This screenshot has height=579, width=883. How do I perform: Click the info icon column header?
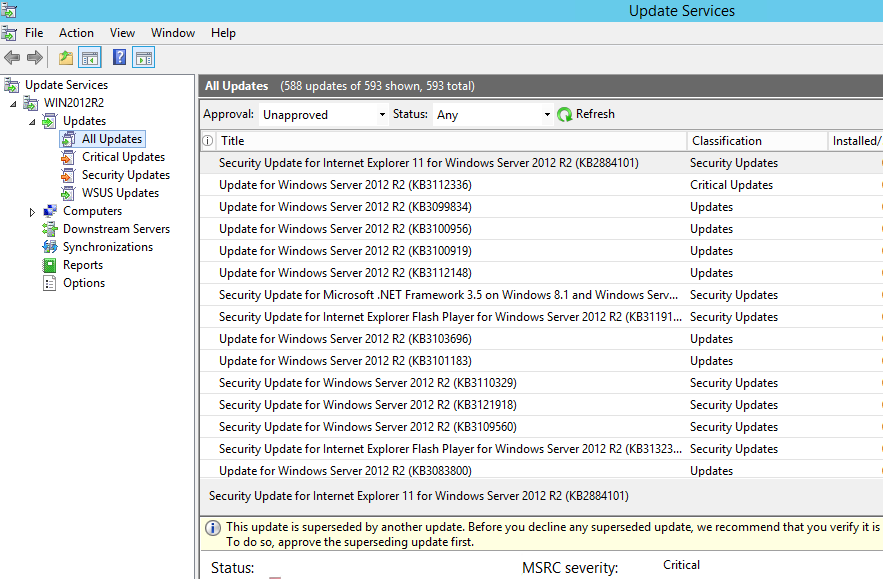(x=208, y=141)
